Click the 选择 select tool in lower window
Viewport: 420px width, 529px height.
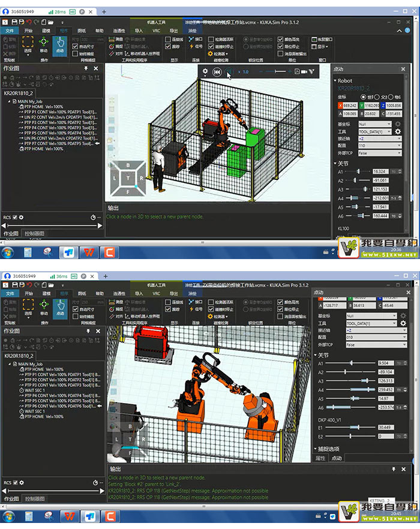click(x=28, y=308)
